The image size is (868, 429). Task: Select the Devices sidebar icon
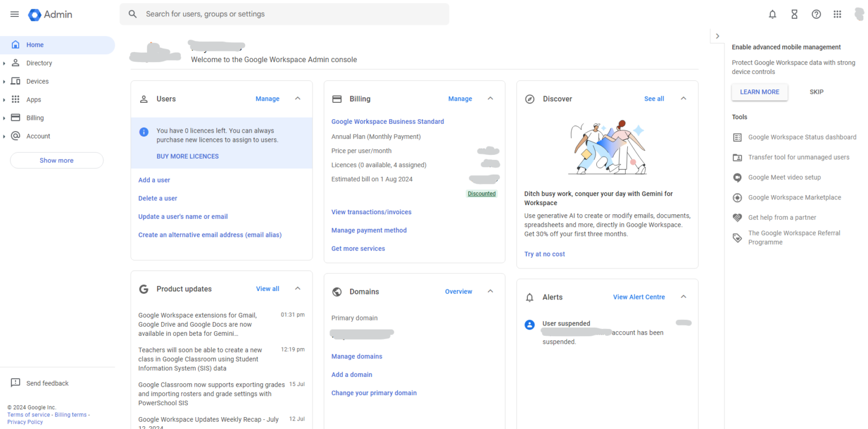[x=15, y=81]
